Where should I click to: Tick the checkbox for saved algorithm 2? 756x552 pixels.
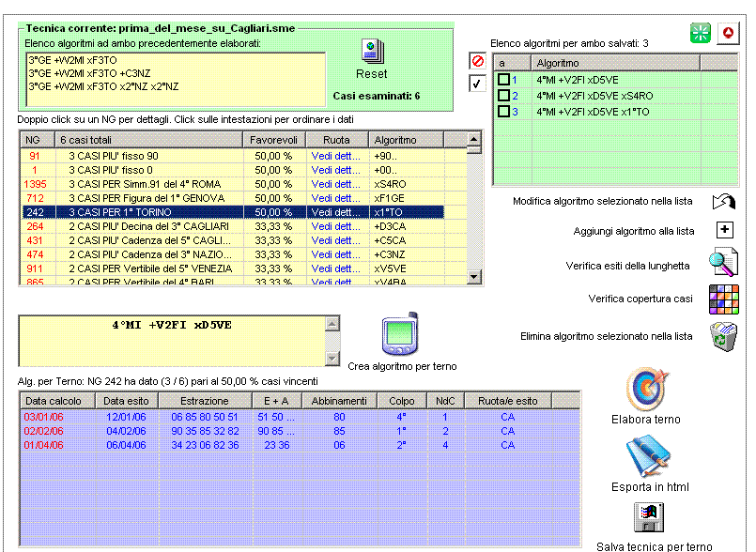[x=503, y=96]
